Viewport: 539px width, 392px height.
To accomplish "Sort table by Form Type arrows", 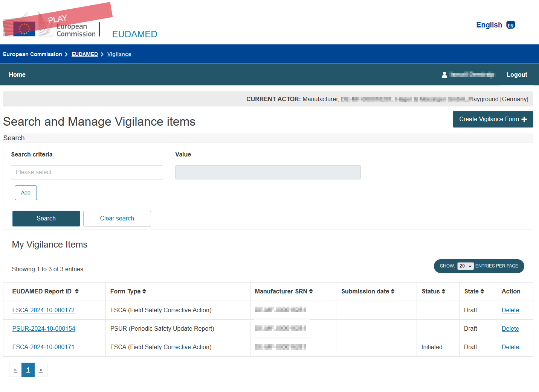I will pos(144,291).
